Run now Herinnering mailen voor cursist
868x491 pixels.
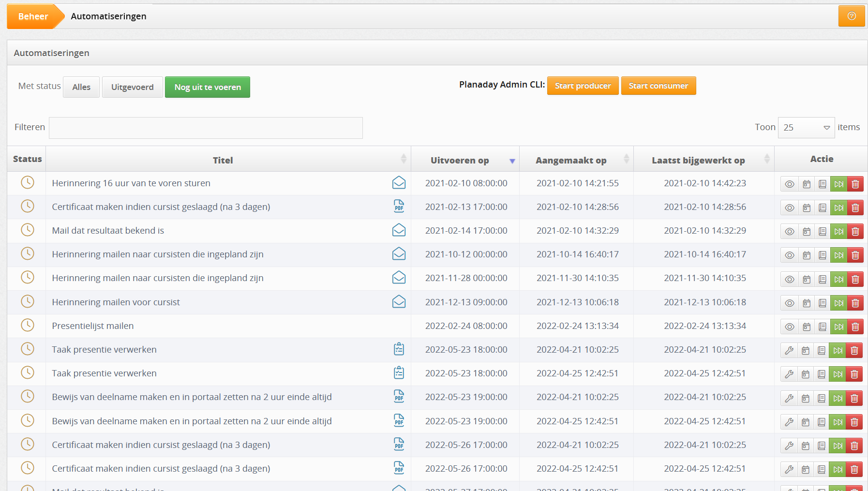pyautogui.click(x=839, y=303)
